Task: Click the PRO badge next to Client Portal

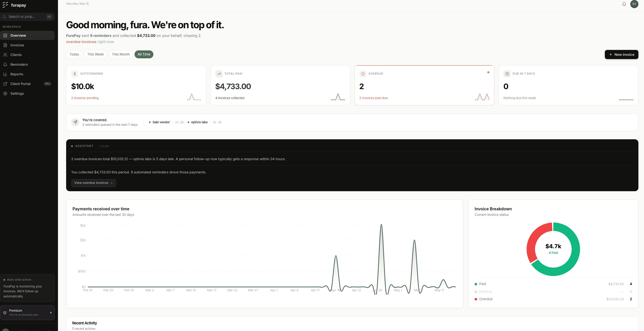Action: coord(48,84)
